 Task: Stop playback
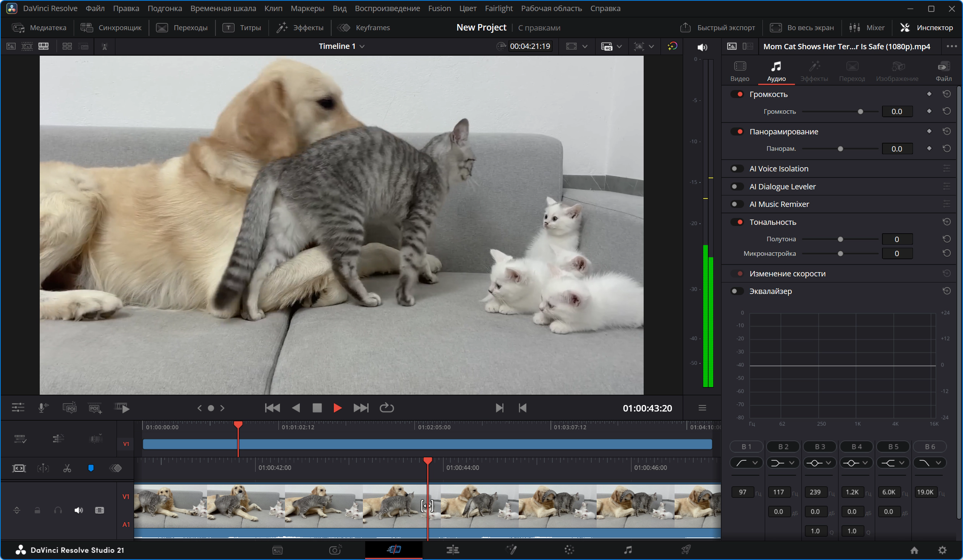coord(317,408)
